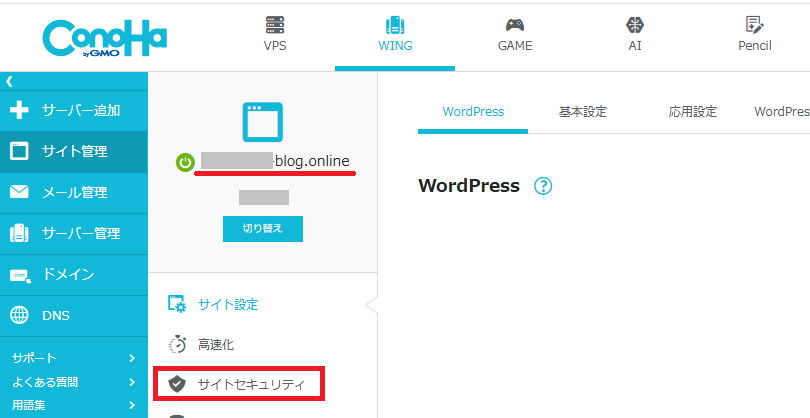Click the Pencil note icon

(x=755, y=24)
